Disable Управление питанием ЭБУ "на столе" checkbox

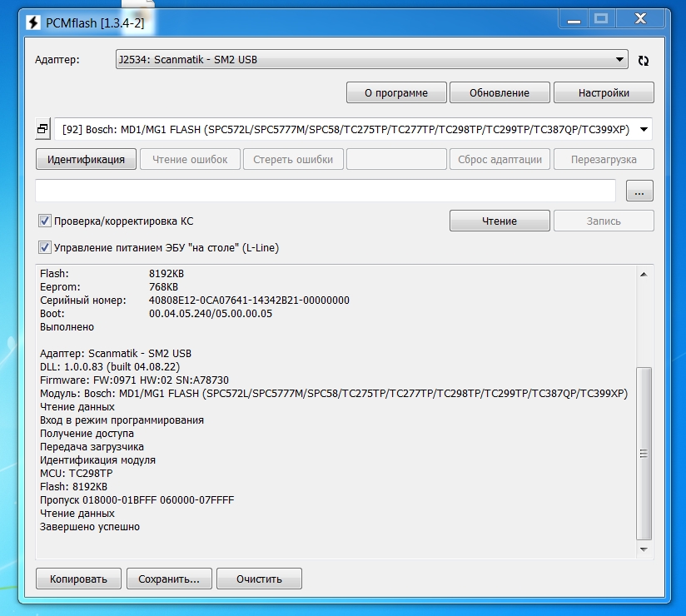click(x=45, y=247)
